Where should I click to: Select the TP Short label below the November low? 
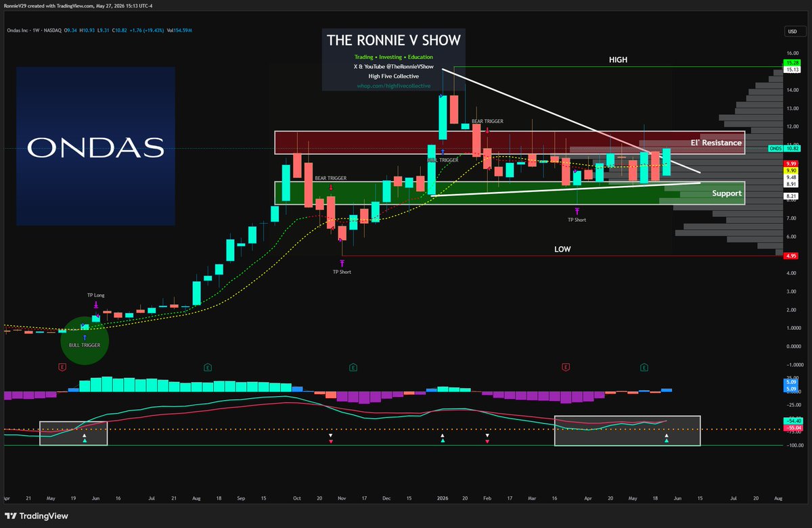point(342,272)
